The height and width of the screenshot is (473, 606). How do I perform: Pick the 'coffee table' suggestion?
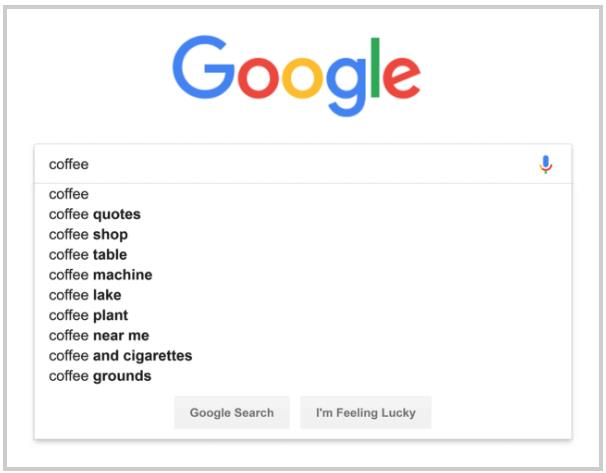pos(88,255)
